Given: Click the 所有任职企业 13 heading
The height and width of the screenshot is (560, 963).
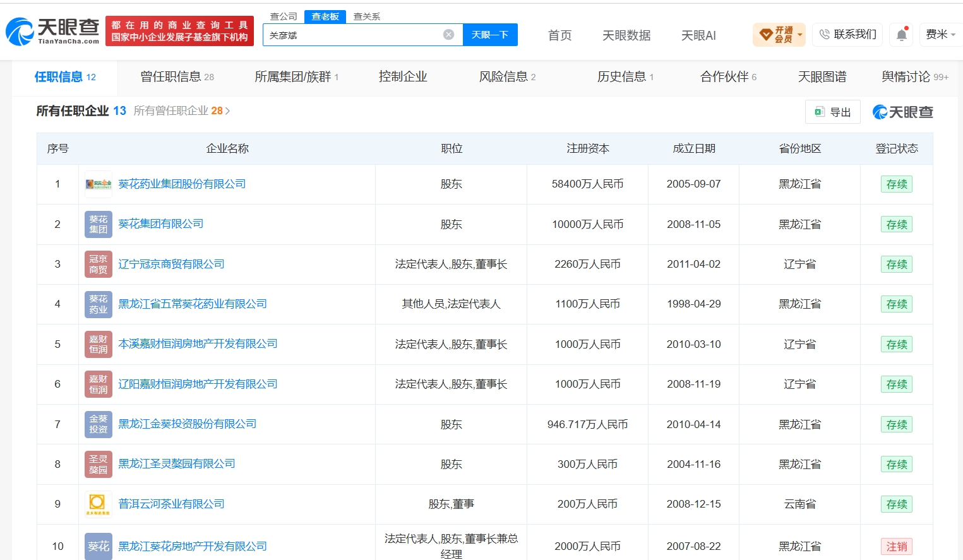Looking at the screenshot, I should tap(81, 111).
